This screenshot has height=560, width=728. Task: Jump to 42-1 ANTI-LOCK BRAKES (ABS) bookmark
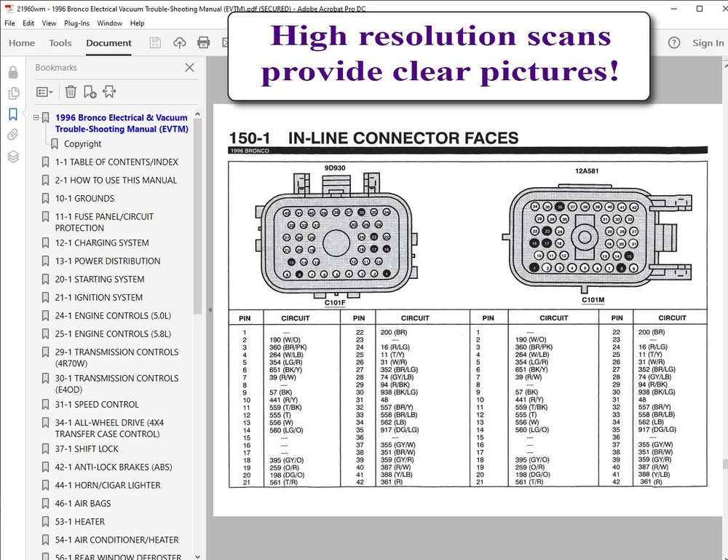click(113, 467)
